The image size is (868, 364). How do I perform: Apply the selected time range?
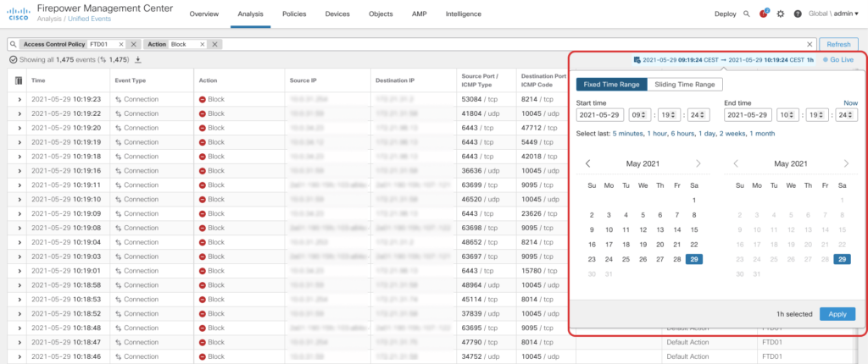(x=837, y=314)
